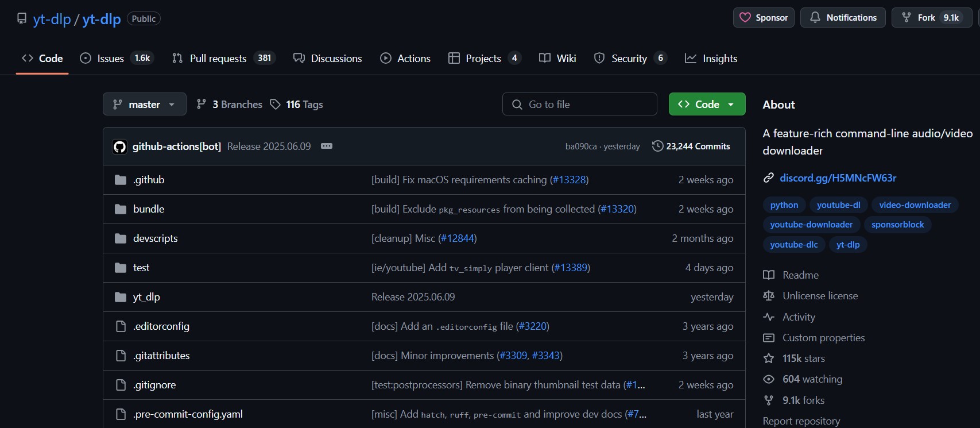The image size is (980, 428).
Task: Click the Custom properties icon
Action: pos(769,338)
